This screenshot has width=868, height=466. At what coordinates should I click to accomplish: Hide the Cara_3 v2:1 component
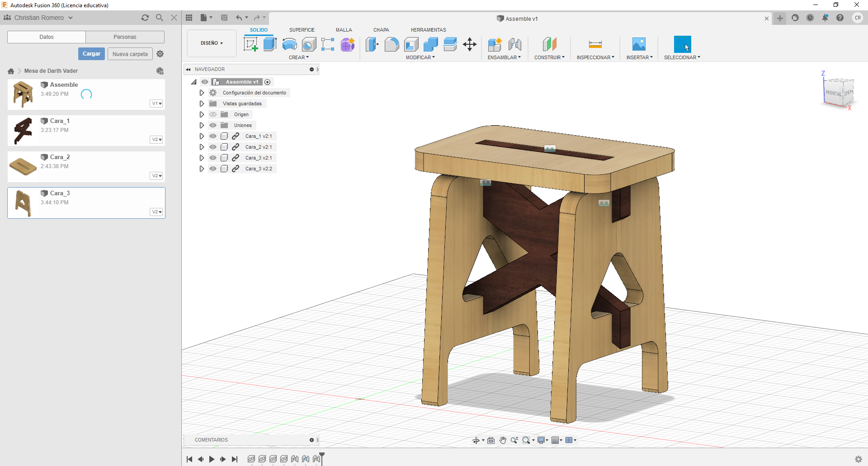point(213,158)
